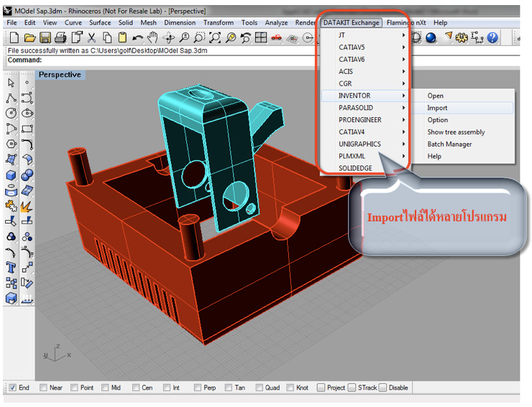This screenshot has height=407, width=532.
Task: Open the Surface menu
Action: tap(100, 23)
